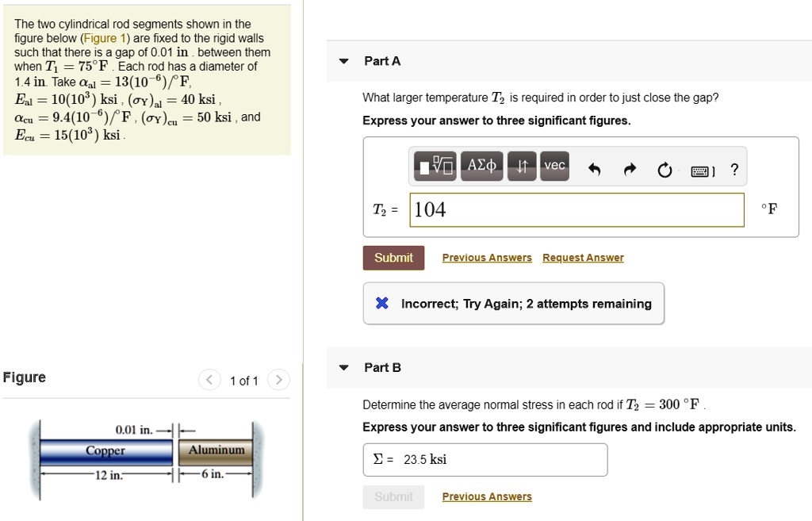Submit the Part A answer

[x=393, y=258]
